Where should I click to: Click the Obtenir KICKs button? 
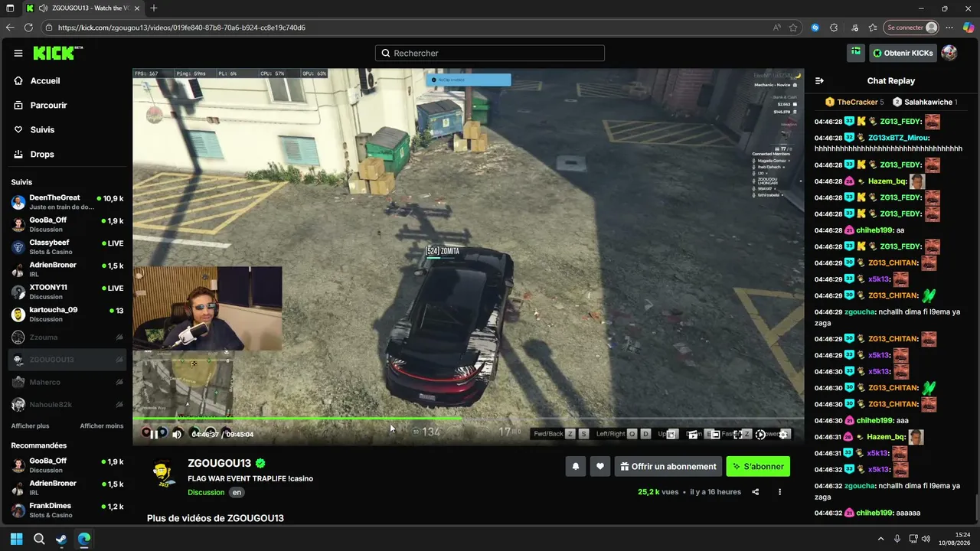[903, 54]
